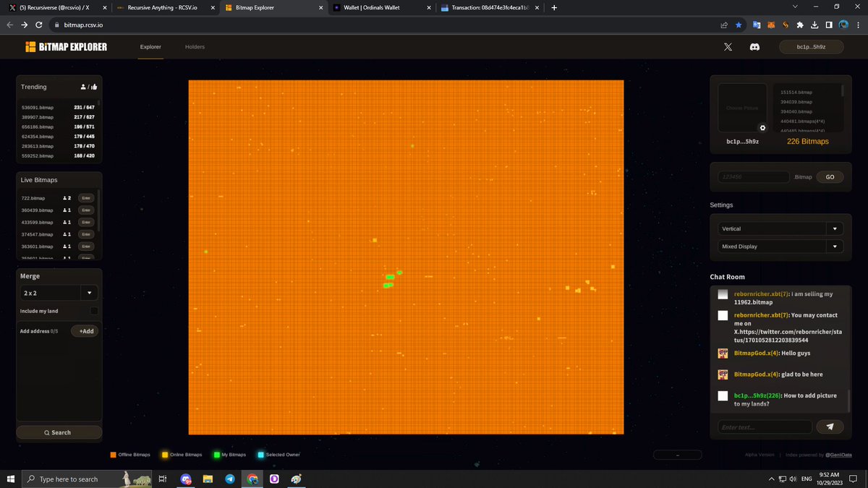Open the 2 x 2 merge size dropdown
The image size is (868, 488).
point(89,293)
